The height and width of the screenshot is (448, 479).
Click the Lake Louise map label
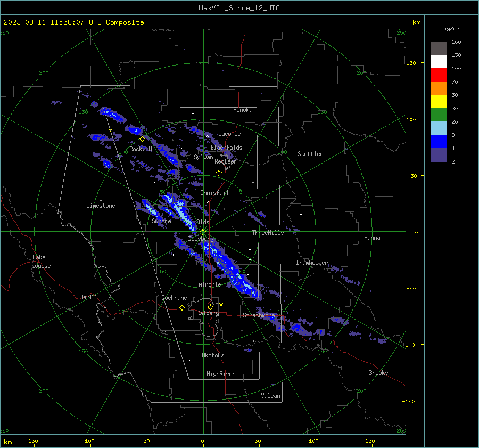41,262
